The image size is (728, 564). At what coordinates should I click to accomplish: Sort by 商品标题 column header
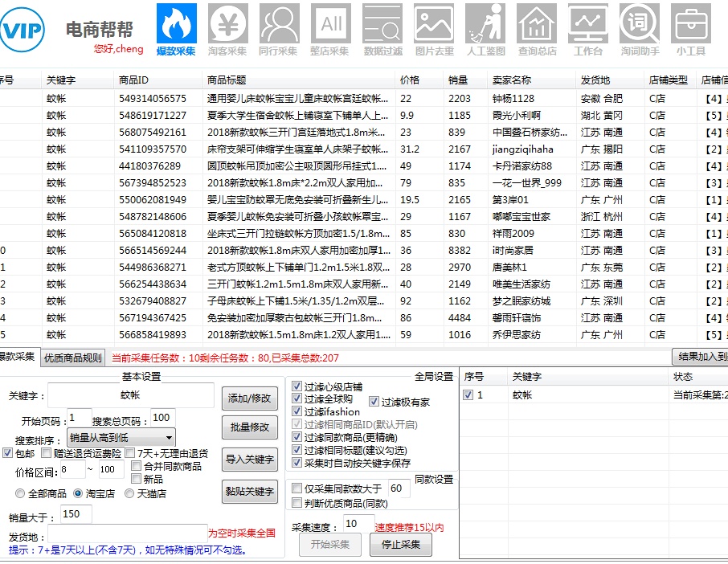tap(299, 80)
